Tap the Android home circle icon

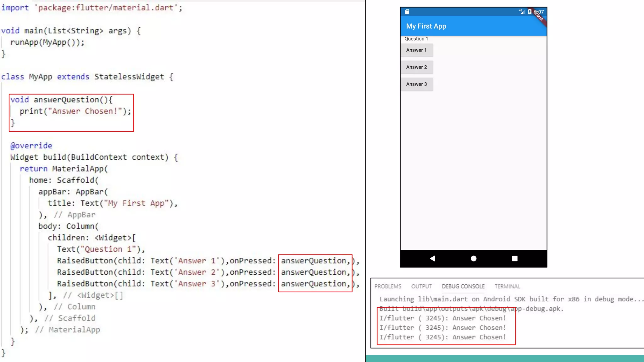click(x=474, y=258)
